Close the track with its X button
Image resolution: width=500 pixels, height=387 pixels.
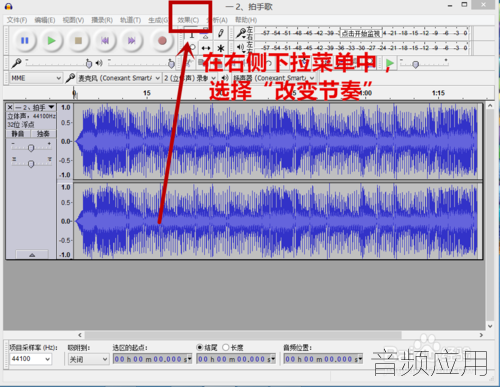point(10,107)
